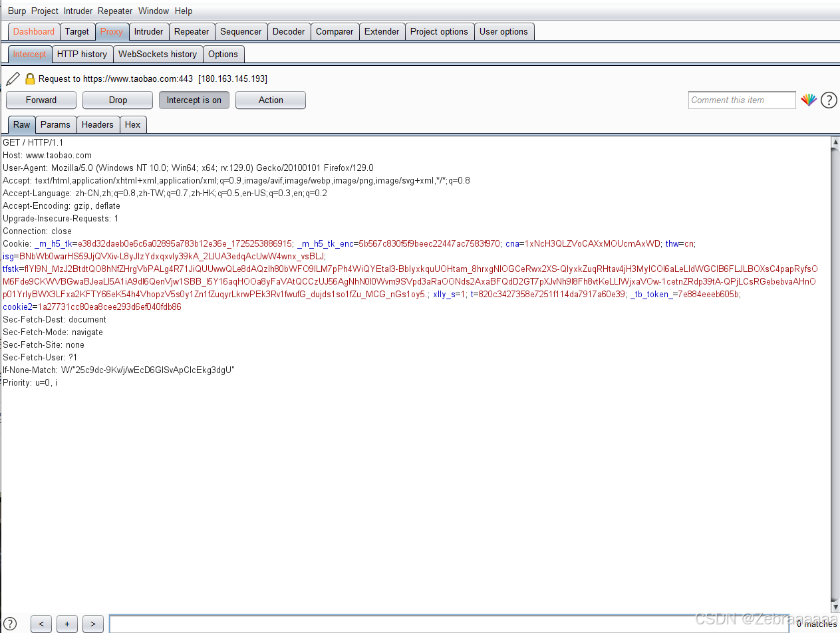Image resolution: width=840 pixels, height=633 pixels.
Task: Open help icon beside the comment field
Action: click(x=829, y=100)
